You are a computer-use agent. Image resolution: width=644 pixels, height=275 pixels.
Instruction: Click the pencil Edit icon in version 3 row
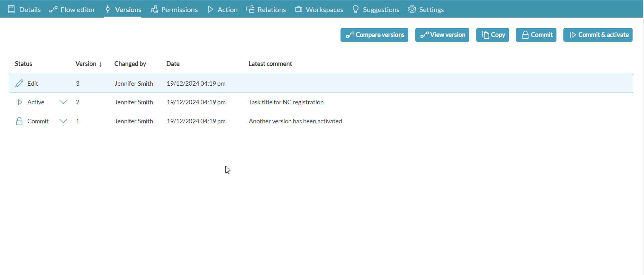coord(19,83)
